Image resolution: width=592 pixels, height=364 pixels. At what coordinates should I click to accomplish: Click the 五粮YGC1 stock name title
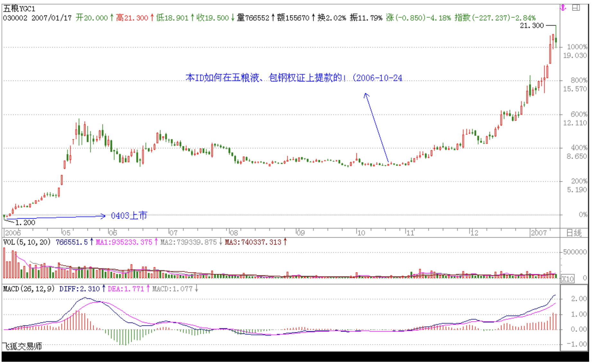pyautogui.click(x=19, y=9)
